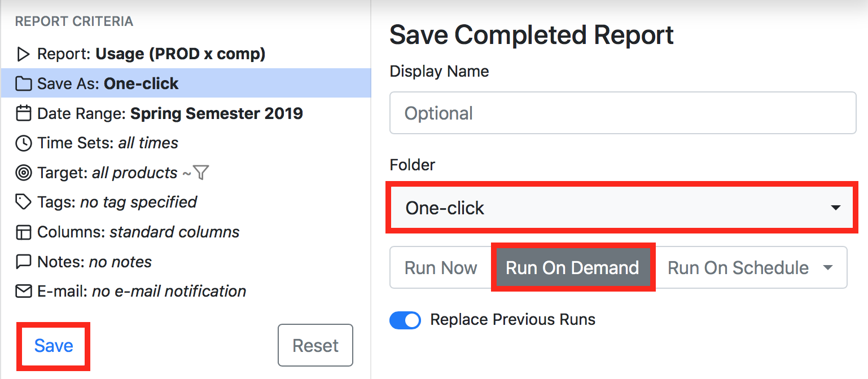This screenshot has width=868, height=379.
Task: Click the play triangle icon beside Report
Action: click(x=23, y=54)
